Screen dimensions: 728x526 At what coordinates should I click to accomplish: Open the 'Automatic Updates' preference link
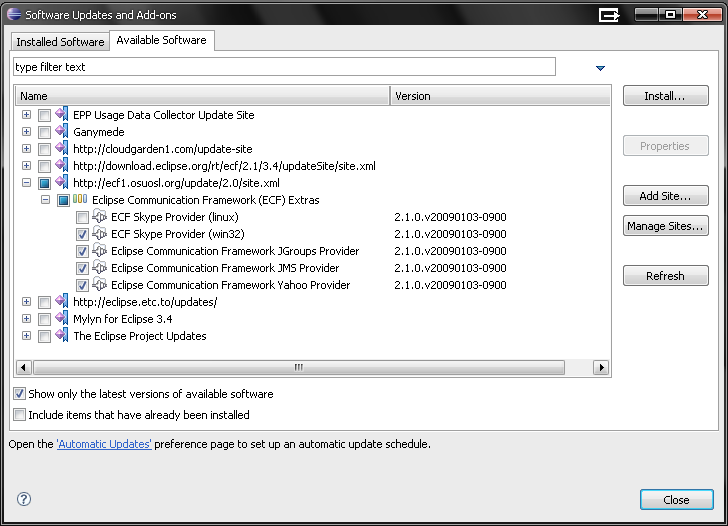click(104, 444)
